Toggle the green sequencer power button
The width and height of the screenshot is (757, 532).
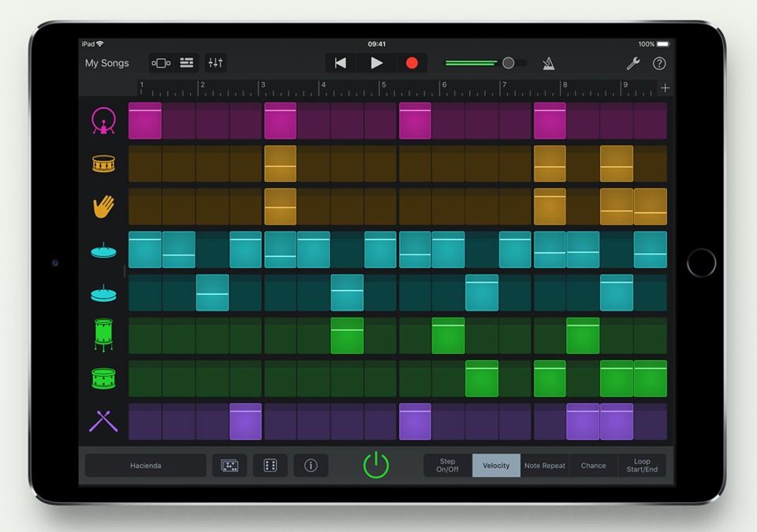pyautogui.click(x=376, y=465)
